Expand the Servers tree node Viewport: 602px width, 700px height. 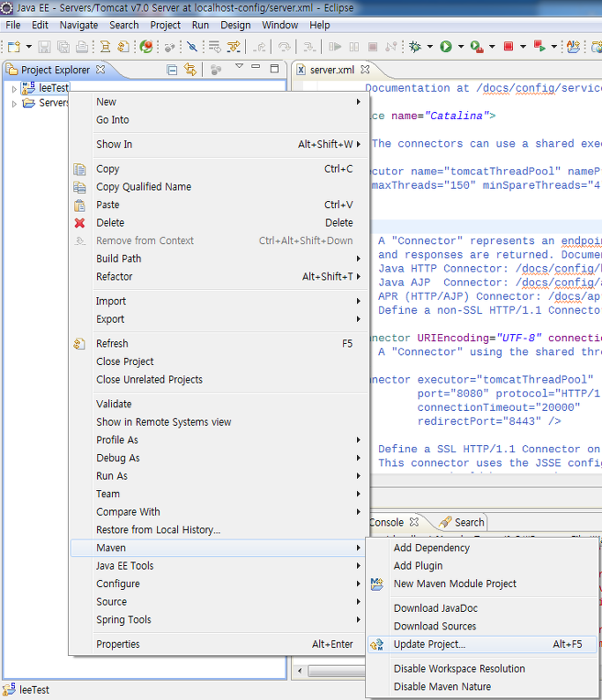14,103
